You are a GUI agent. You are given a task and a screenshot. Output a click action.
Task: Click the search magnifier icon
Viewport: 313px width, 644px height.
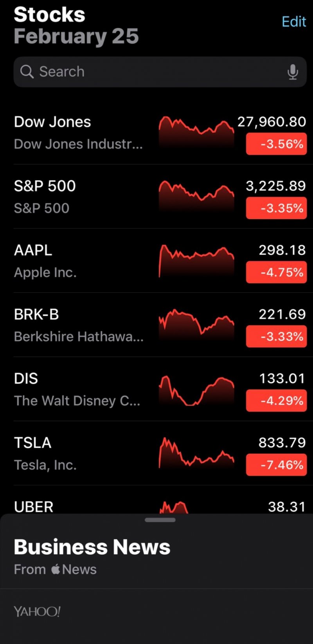[x=27, y=72]
